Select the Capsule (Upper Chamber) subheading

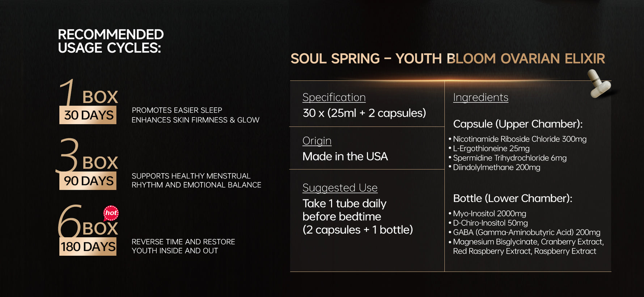[518, 124]
